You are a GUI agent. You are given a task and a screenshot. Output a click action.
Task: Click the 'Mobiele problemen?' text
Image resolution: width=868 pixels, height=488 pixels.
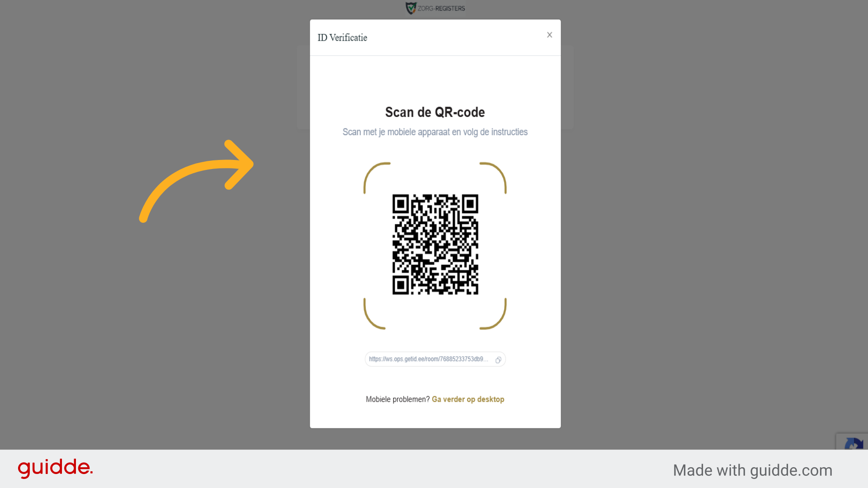[x=398, y=399]
